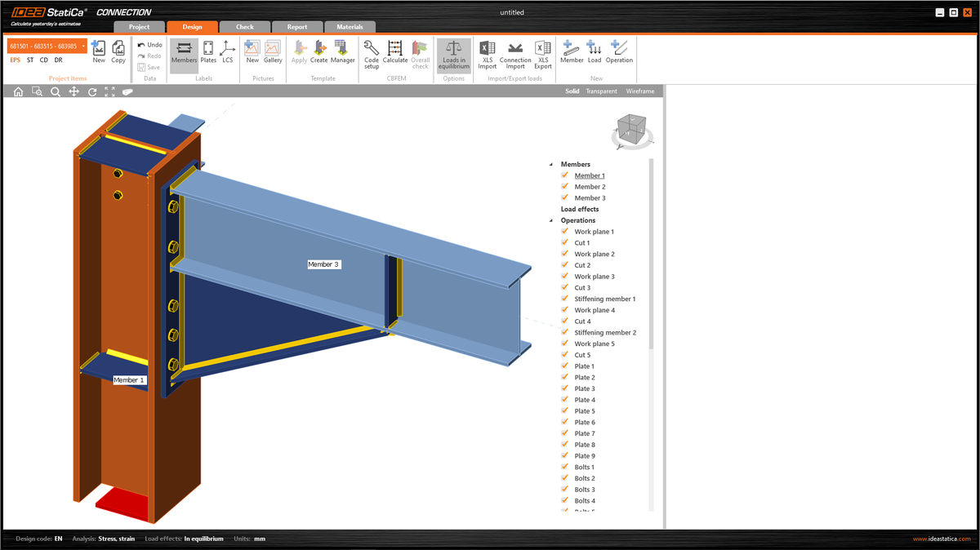Switch display mode to Wireframe
The image size is (980, 550).
tap(640, 91)
